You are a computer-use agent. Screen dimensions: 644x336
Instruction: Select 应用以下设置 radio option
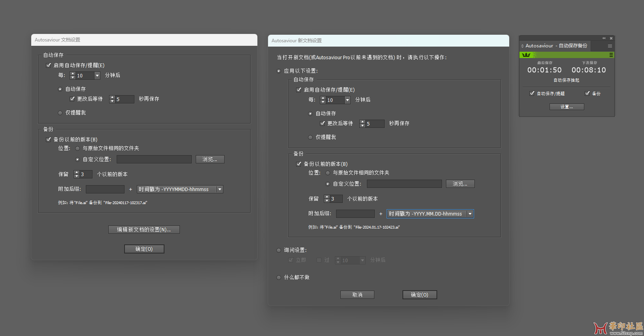coord(279,71)
